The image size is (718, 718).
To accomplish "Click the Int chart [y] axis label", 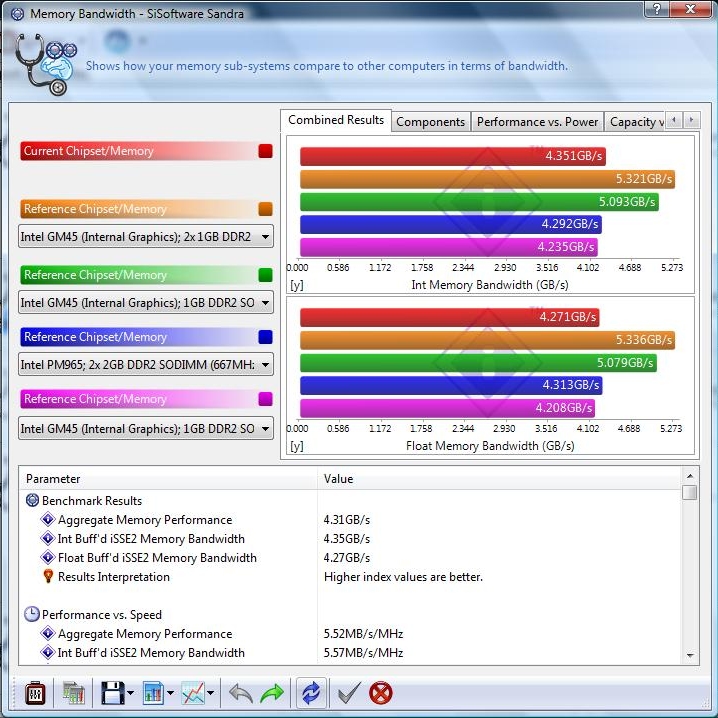I will pos(297,285).
